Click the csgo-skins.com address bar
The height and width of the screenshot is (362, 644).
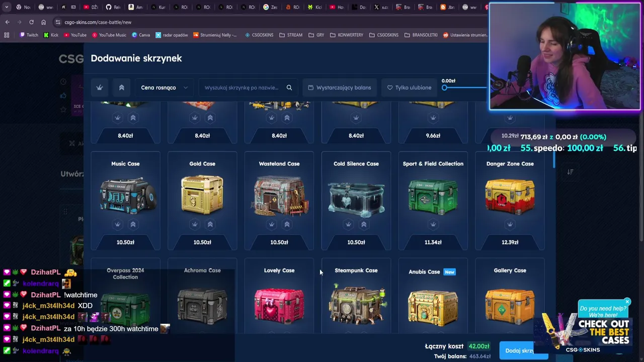click(x=98, y=22)
